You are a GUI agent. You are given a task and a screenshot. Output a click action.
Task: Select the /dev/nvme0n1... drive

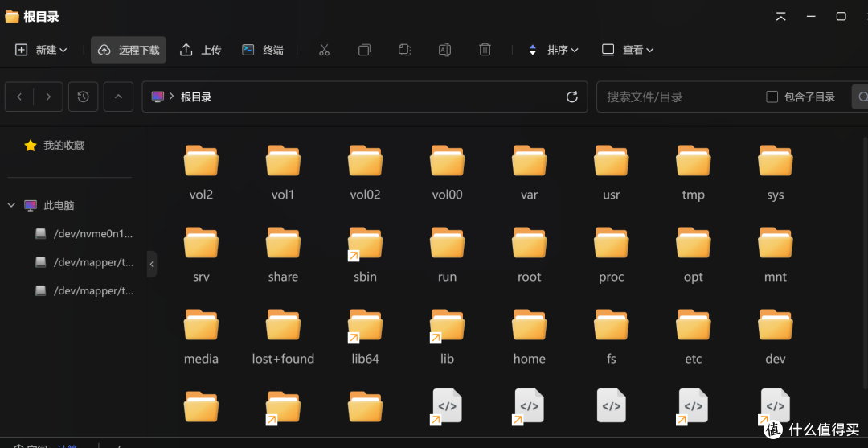pyautogui.click(x=84, y=234)
